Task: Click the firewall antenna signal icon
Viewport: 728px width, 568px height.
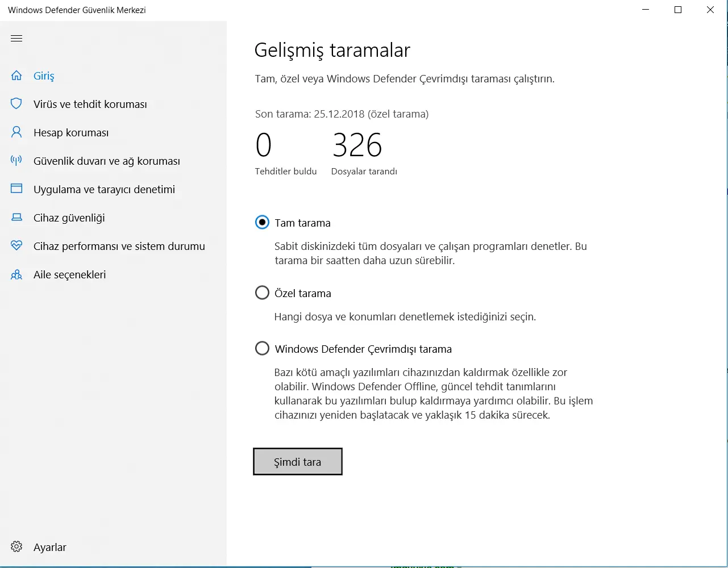Action: click(x=16, y=161)
